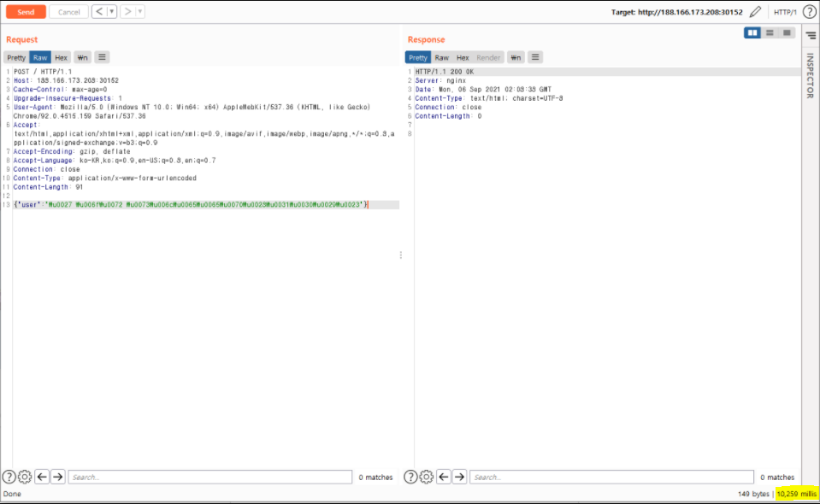Screen dimensions: 820x504
Task: Jump to previous match in Response search
Action: 444,477
